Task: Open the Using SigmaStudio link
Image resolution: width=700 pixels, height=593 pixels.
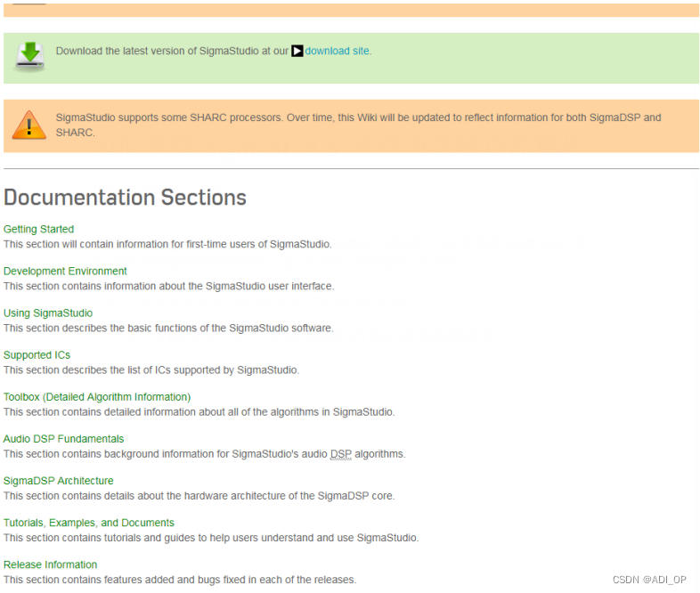Action: 48,313
